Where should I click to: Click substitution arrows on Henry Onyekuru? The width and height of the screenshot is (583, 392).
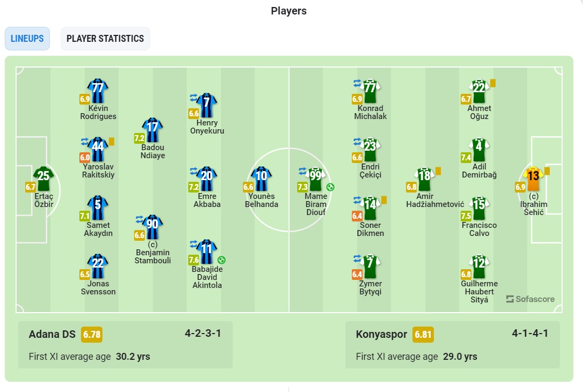[x=193, y=98]
